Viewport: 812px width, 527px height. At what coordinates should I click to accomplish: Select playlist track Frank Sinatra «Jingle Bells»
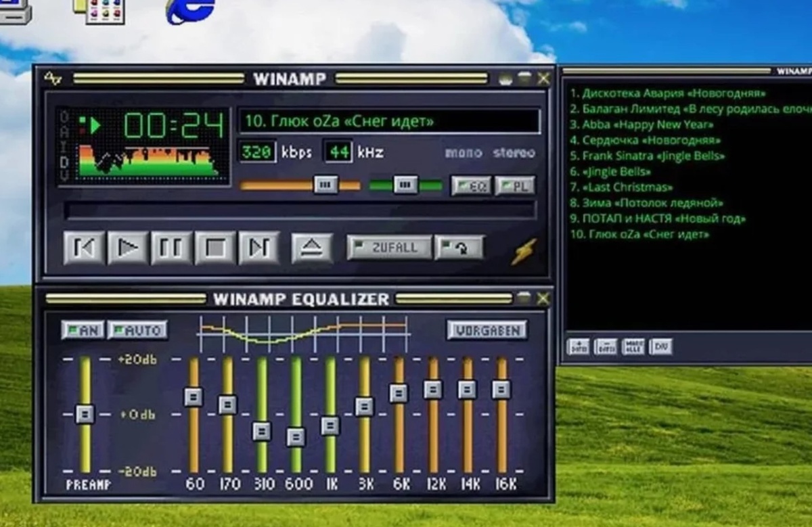pyautogui.click(x=647, y=156)
